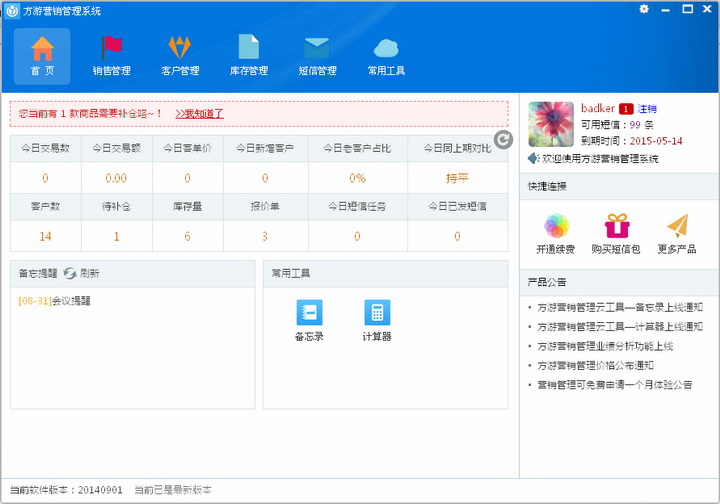Open 免费申请一个月体验公告 announcement
Image resolution: width=720 pixels, height=504 pixels.
[615, 385]
